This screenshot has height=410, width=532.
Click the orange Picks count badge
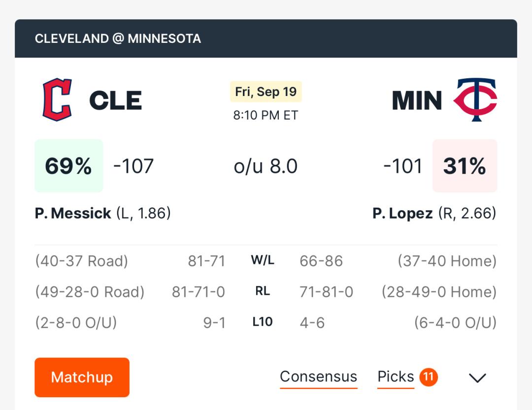pyautogui.click(x=429, y=377)
